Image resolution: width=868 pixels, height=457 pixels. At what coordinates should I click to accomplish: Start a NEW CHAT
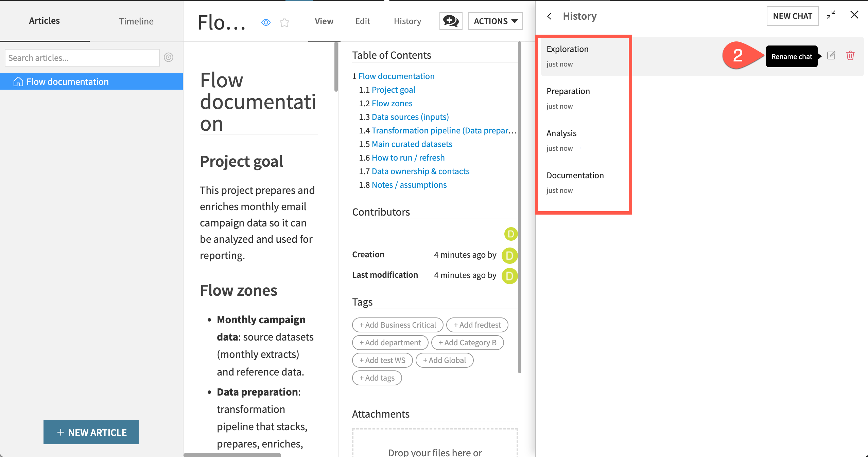tap(792, 16)
